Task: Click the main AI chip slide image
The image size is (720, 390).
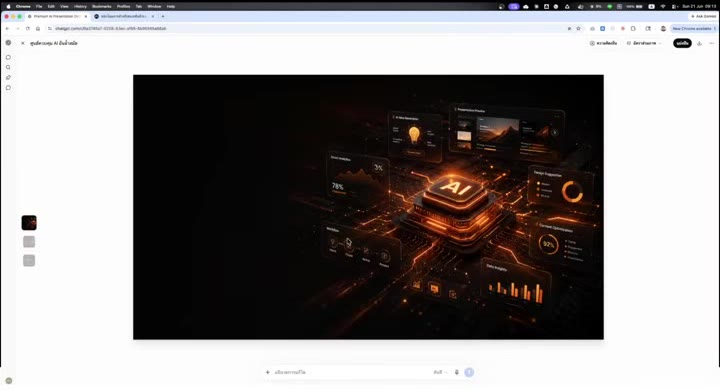Action: point(368,207)
